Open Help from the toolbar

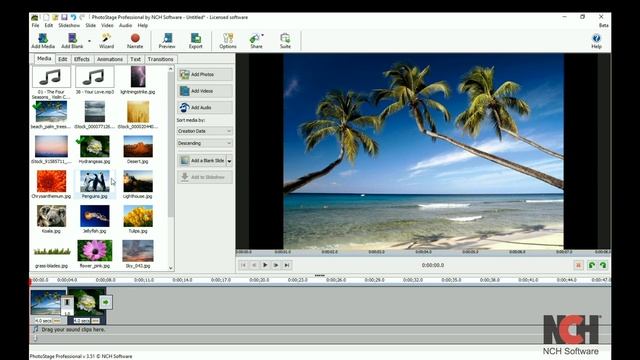pyautogui.click(x=596, y=41)
